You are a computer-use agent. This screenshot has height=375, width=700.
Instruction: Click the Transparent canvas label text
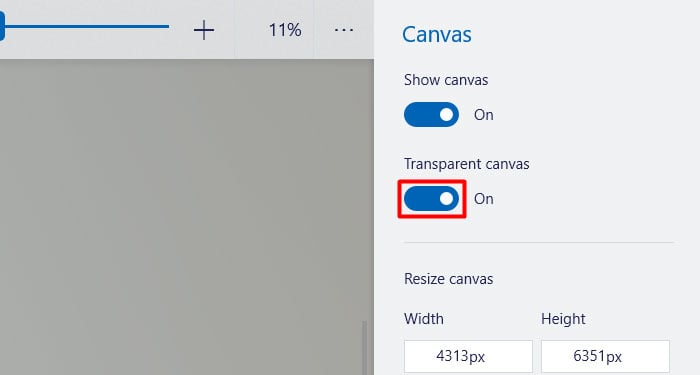[467, 164]
